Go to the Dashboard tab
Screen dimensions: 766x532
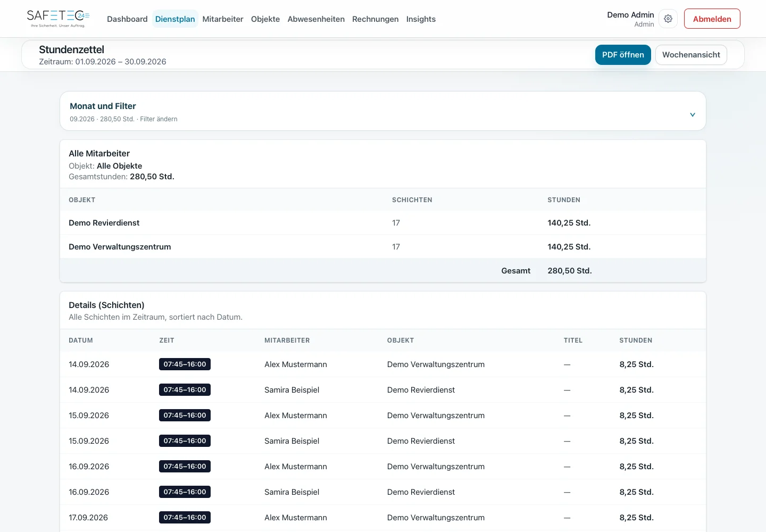point(127,19)
